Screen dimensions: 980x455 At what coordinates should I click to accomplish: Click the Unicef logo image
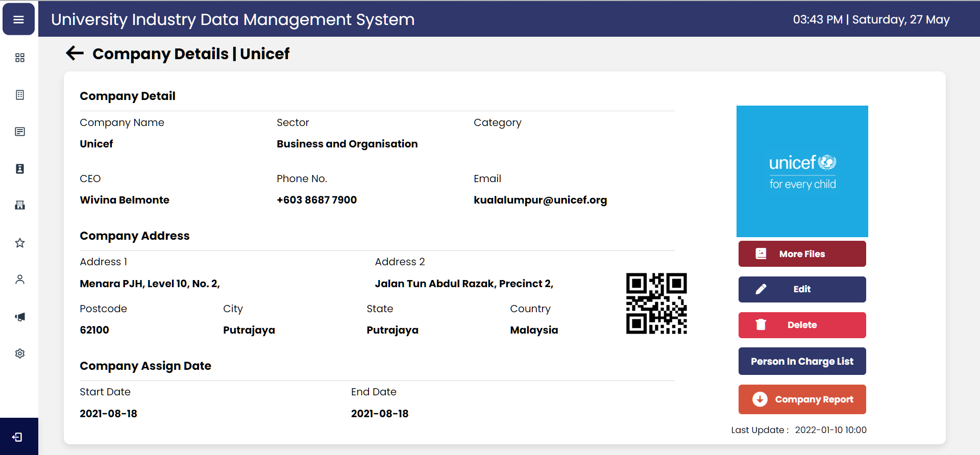click(802, 171)
